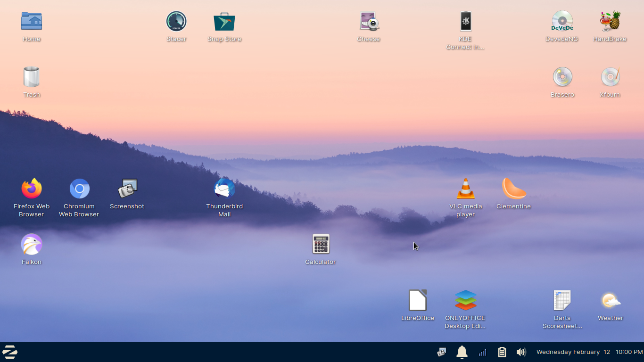Open the Cheese webcam app

369,22
